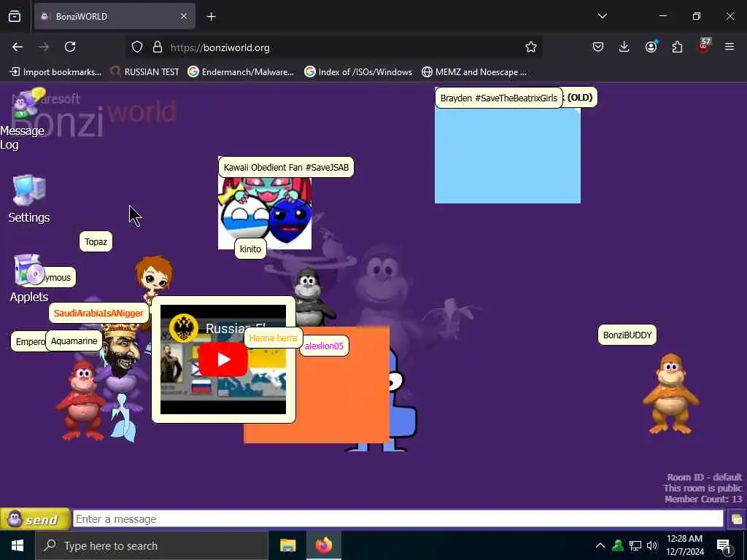Open the Index of /ISOs/Windows bookmark
The height and width of the screenshot is (560, 747).
click(358, 72)
